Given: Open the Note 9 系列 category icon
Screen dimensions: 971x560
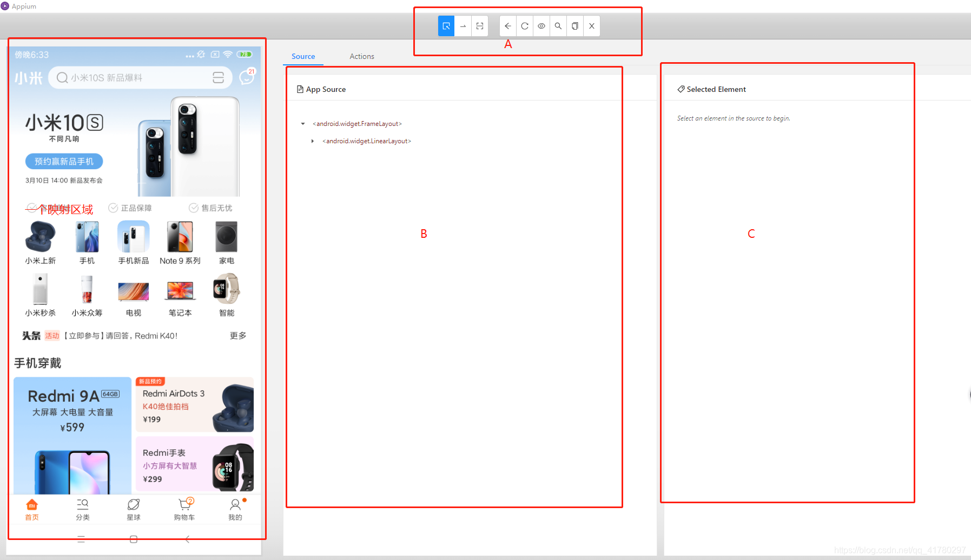Looking at the screenshot, I should [x=180, y=243].
